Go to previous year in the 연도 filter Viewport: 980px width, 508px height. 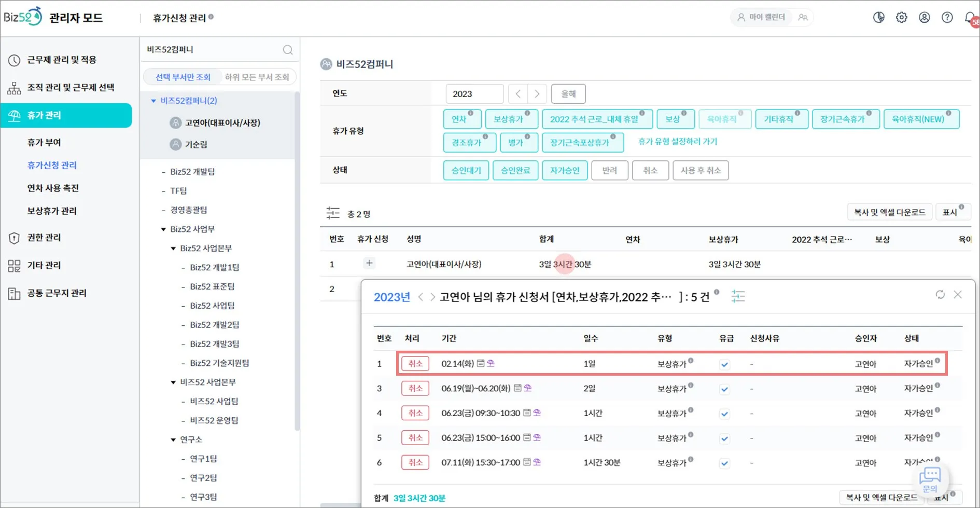[518, 94]
